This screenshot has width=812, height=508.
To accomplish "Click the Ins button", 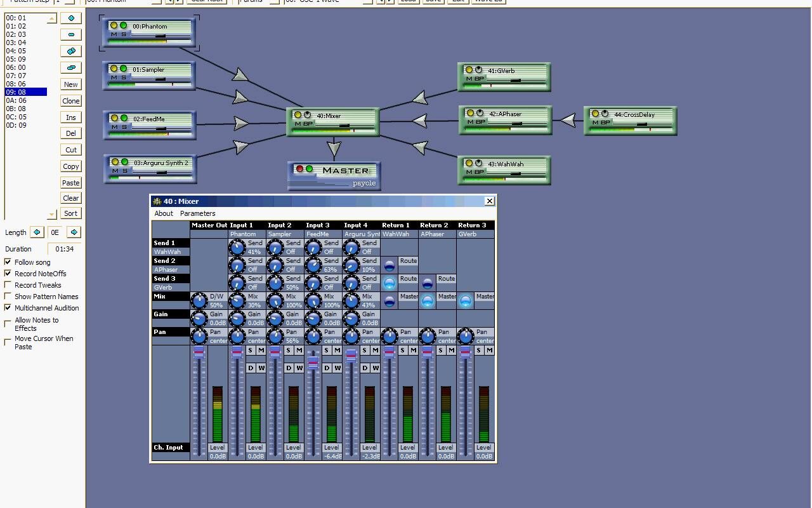I will click(x=71, y=117).
